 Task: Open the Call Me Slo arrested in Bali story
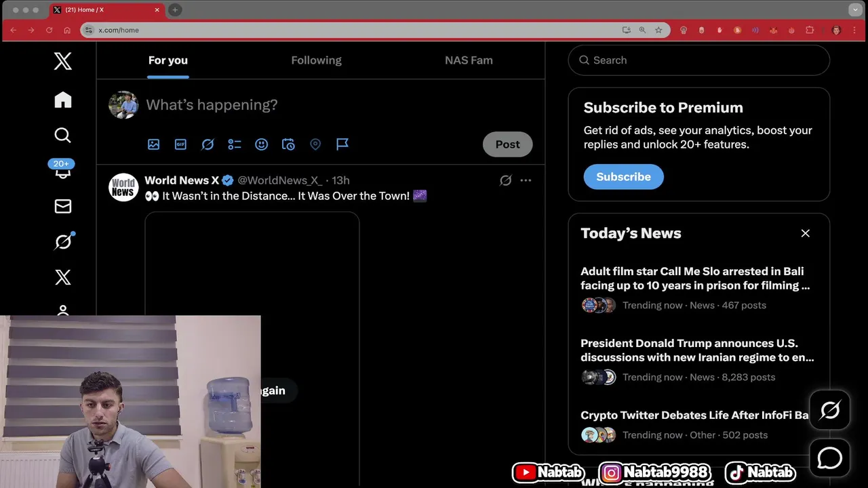point(696,279)
